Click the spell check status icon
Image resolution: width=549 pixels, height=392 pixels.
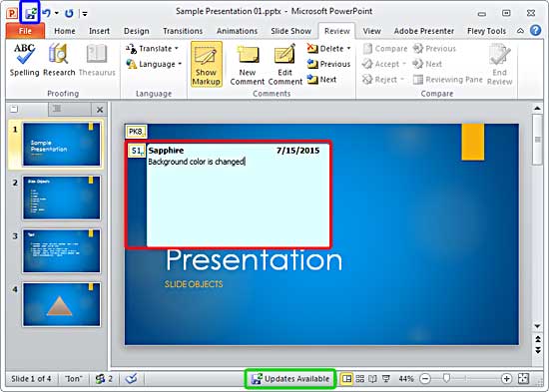(x=132, y=379)
